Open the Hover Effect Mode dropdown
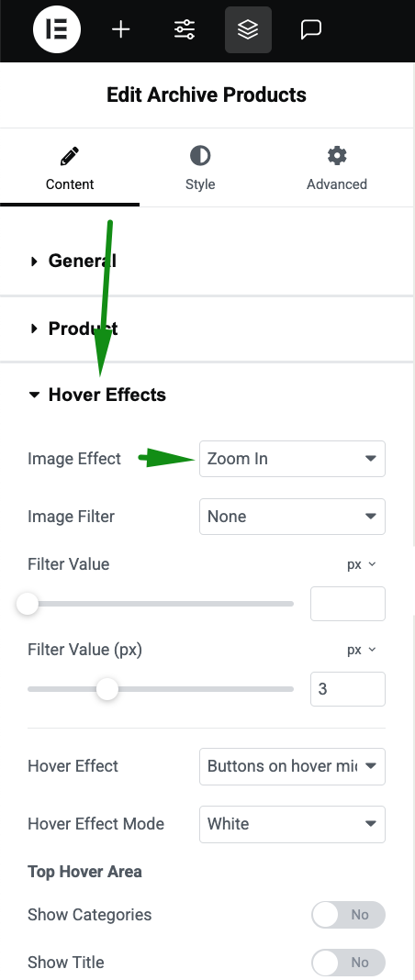Viewport: 415px width, 980px height. pos(292,824)
